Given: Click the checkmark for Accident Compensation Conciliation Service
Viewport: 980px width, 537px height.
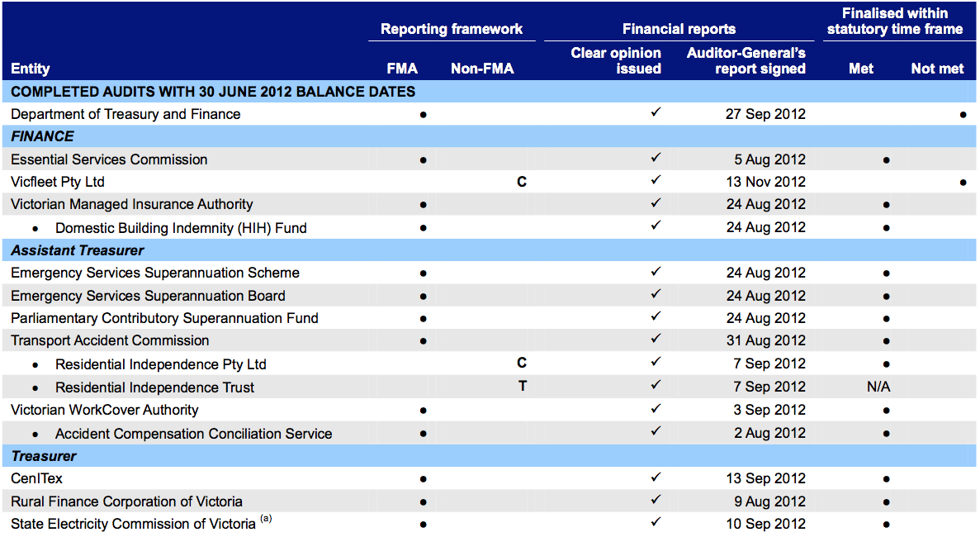Looking at the screenshot, I should click(x=656, y=431).
